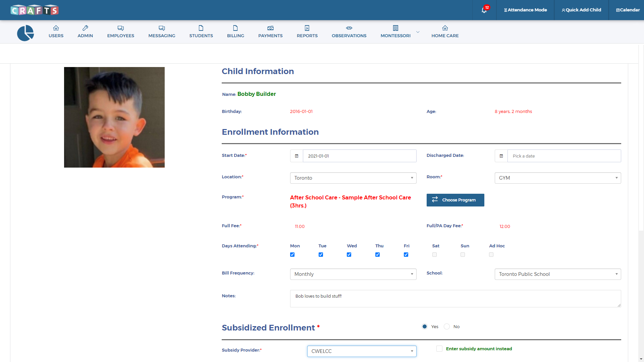Open the Observations eye icon
This screenshot has width=644, height=362.
tap(349, 28)
